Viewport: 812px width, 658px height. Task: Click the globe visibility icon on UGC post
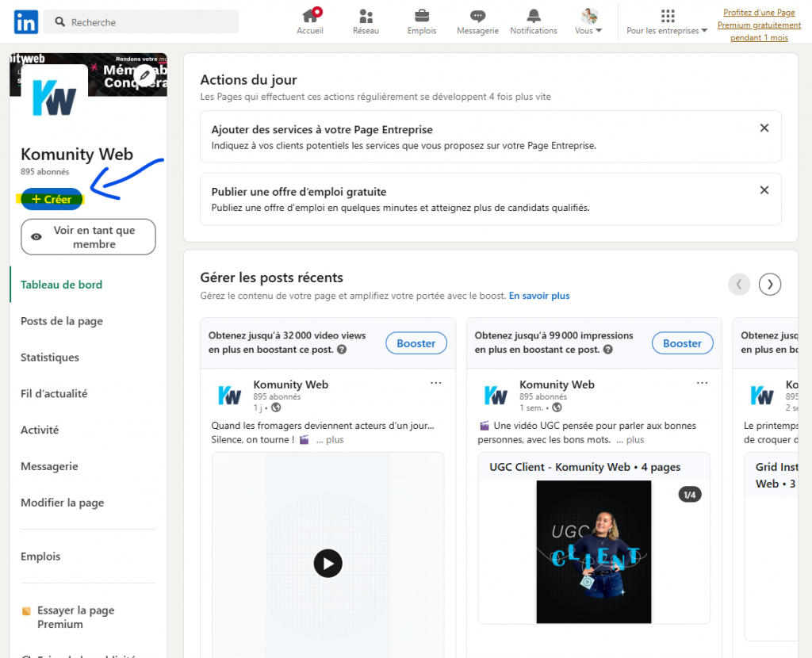557,407
